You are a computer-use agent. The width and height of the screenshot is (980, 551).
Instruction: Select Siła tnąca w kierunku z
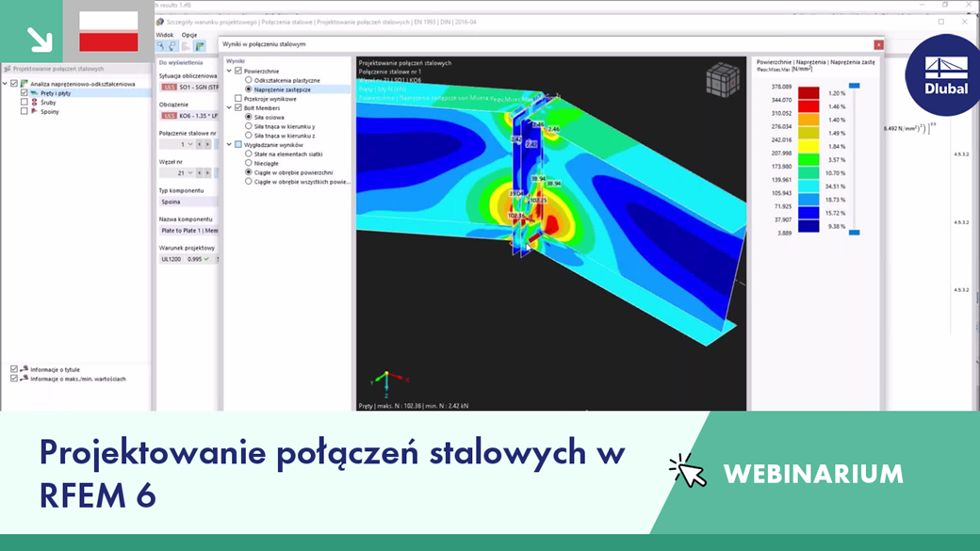coord(248,136)
